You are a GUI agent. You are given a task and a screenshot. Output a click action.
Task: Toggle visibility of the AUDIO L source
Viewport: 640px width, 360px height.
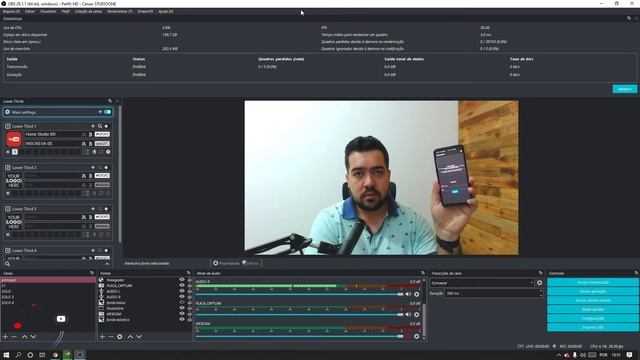[182, 291]
